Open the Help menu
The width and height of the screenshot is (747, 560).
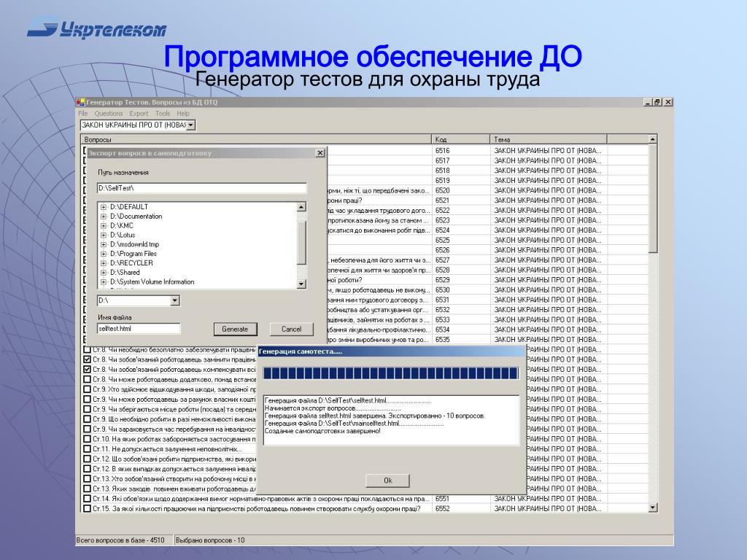pos(183,113)
